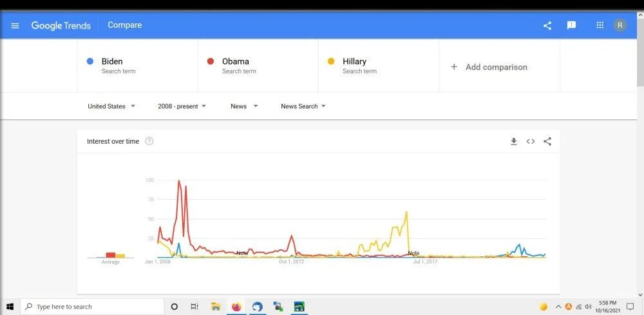
Task: Click the embed code icon
Action: [x=531, y=142]
